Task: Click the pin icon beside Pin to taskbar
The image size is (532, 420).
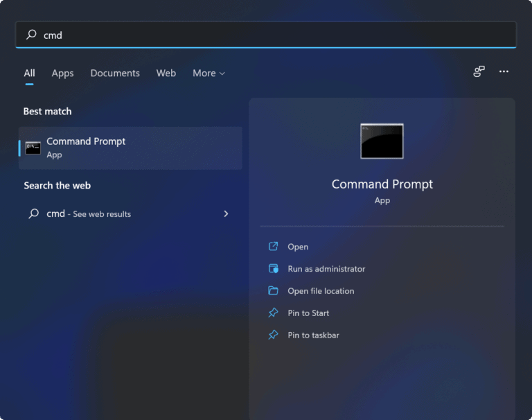Action: [x=273, y=335]
